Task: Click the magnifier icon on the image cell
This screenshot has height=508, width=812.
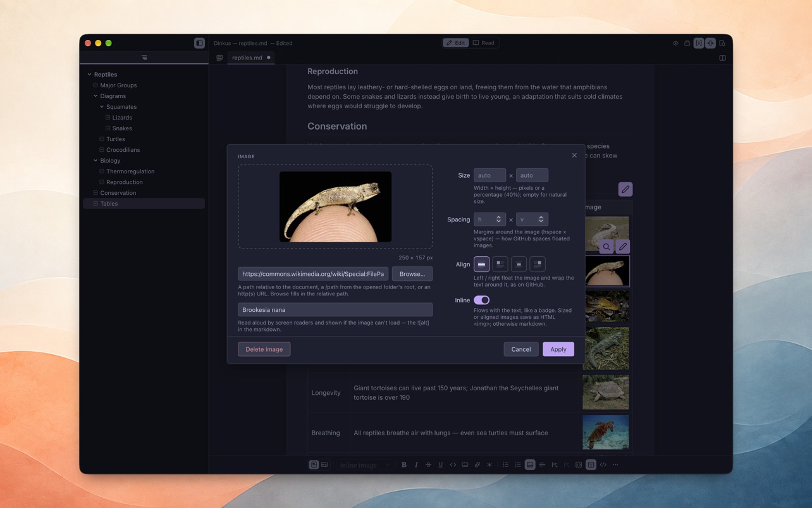Action: pyautogui.click(x=606, y=247)
